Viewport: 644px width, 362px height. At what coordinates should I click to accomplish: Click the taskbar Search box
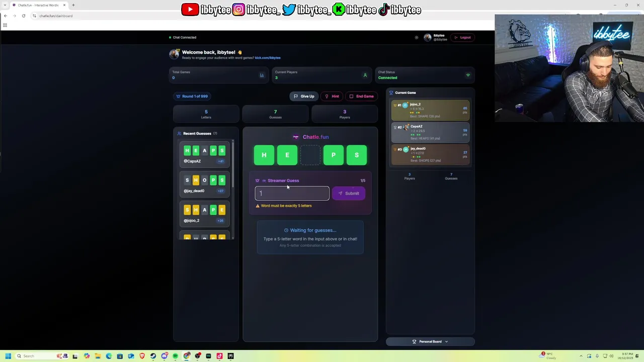(x=42, y=356)
